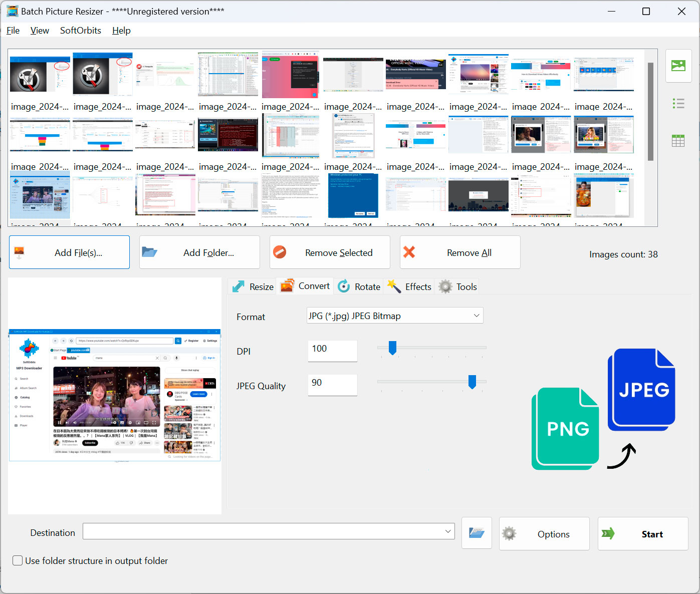Switch to the Resize tab
This screenshot has height=594, width=700.
253,286
